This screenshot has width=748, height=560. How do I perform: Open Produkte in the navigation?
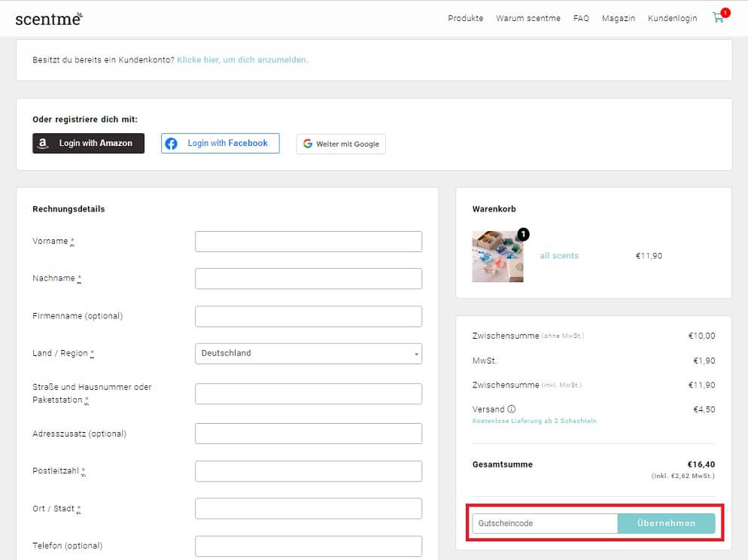pos(465,18)
